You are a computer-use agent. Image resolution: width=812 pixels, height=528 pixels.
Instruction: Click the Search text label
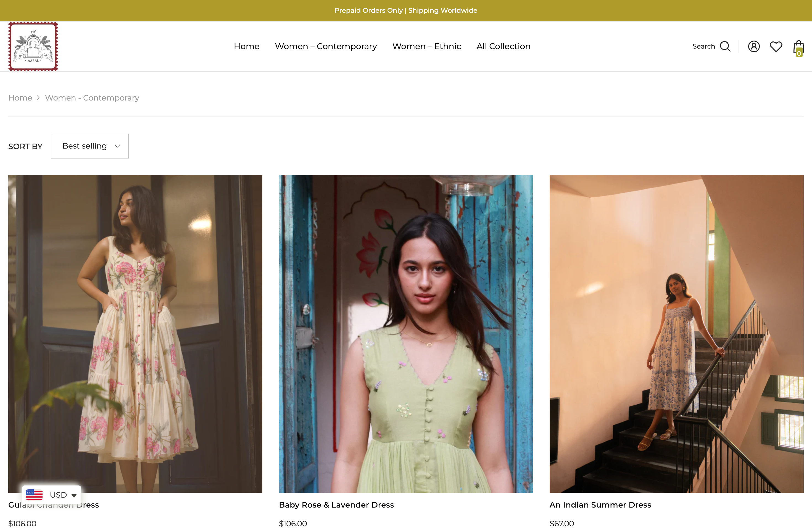703,46
